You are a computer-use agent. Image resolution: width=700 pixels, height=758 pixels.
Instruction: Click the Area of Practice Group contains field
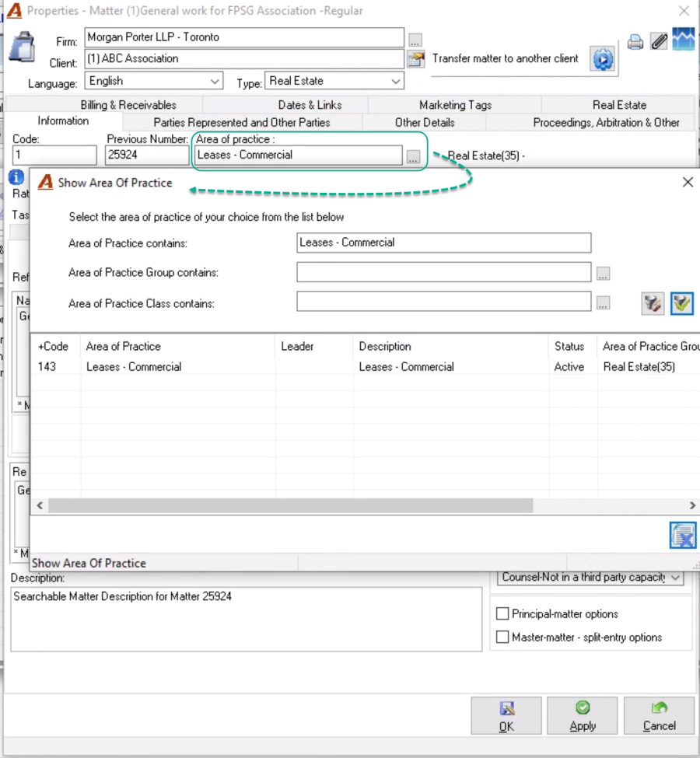[x=443, y=272]
